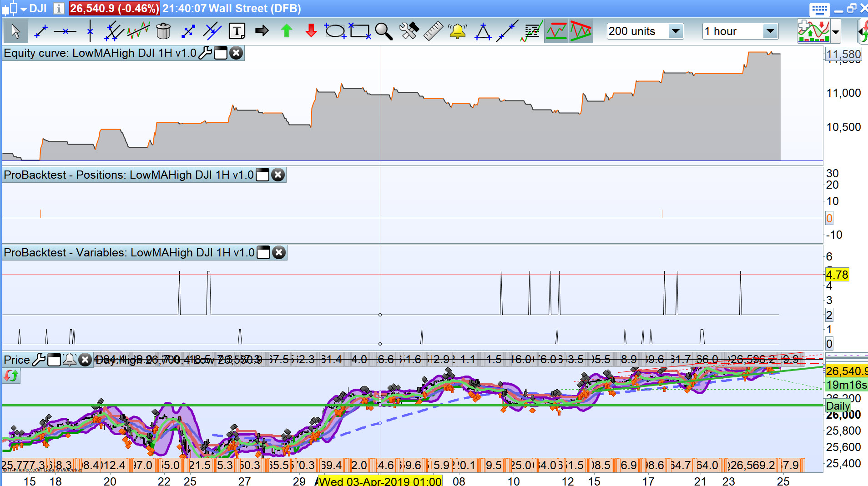Create an alert with the bell tool
The width and height of the screenshot is (868, 486).
[x=458, y=31]
